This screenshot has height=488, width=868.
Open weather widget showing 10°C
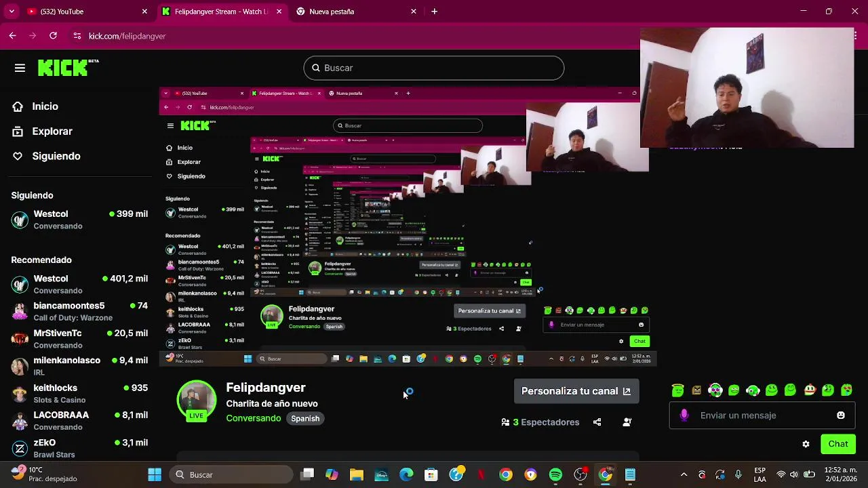click(x=44, y=474)
